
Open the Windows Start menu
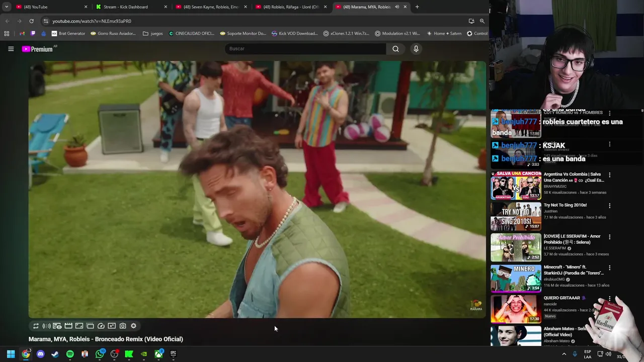pos(11,354)
